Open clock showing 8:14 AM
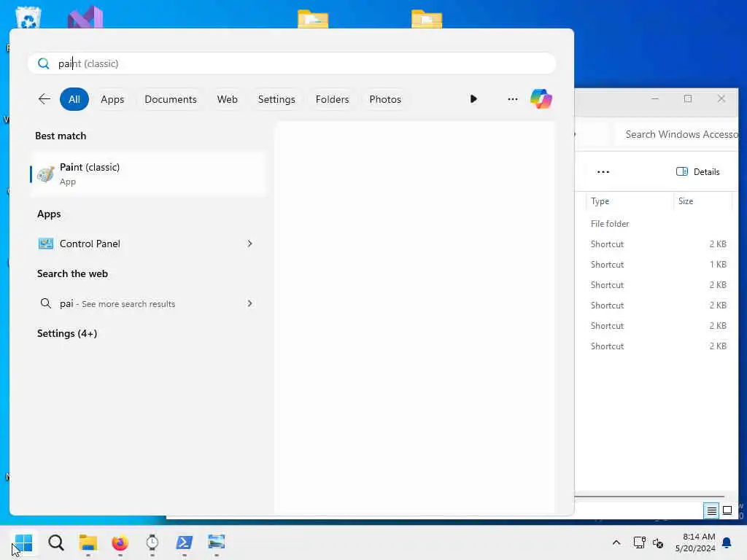The width and height of the screenshot is (747, 560). pyautogui.click(x=695, y=542)
